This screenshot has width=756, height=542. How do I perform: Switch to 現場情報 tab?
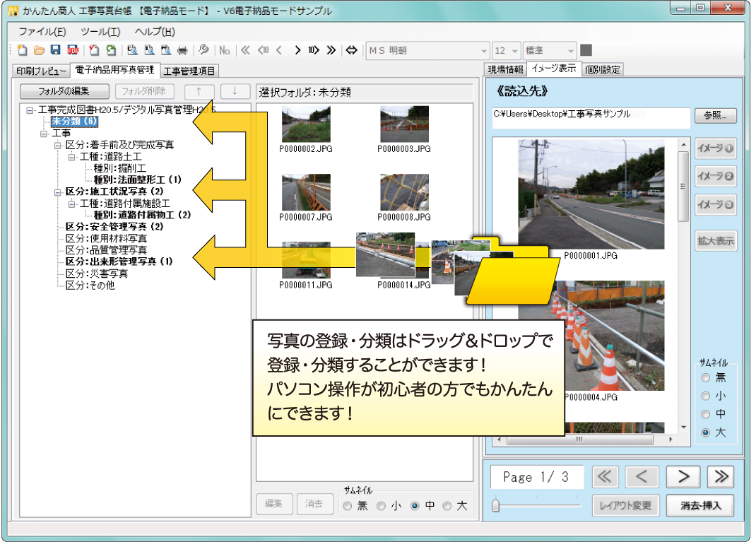click(505, 70)
